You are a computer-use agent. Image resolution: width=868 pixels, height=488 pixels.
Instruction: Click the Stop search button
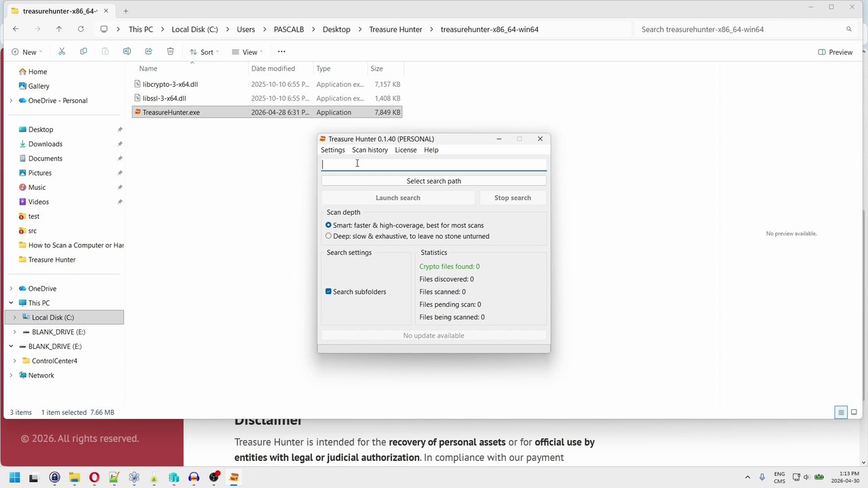point(513,198)
